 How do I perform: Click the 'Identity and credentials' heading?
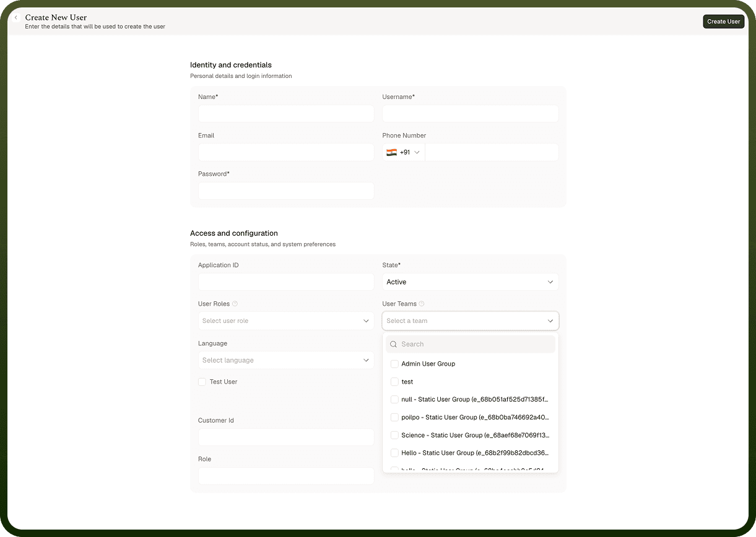pyautogui.click(x=231, y=65)
